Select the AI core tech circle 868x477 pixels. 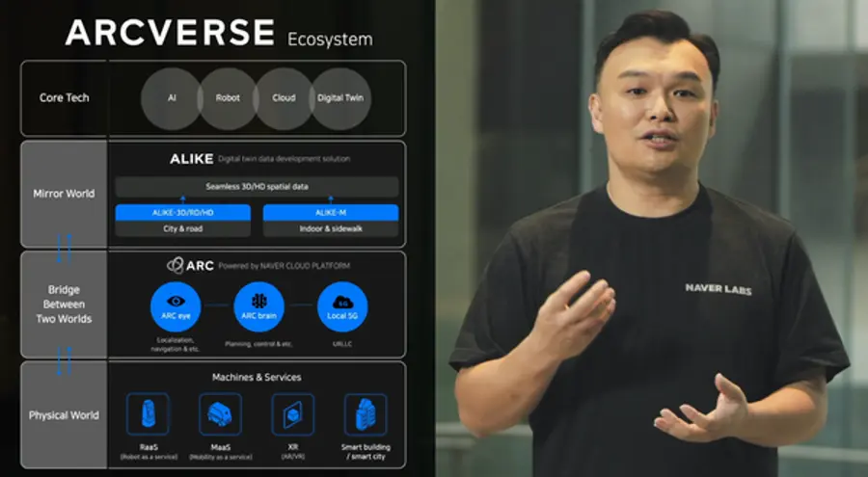(171, 97)
